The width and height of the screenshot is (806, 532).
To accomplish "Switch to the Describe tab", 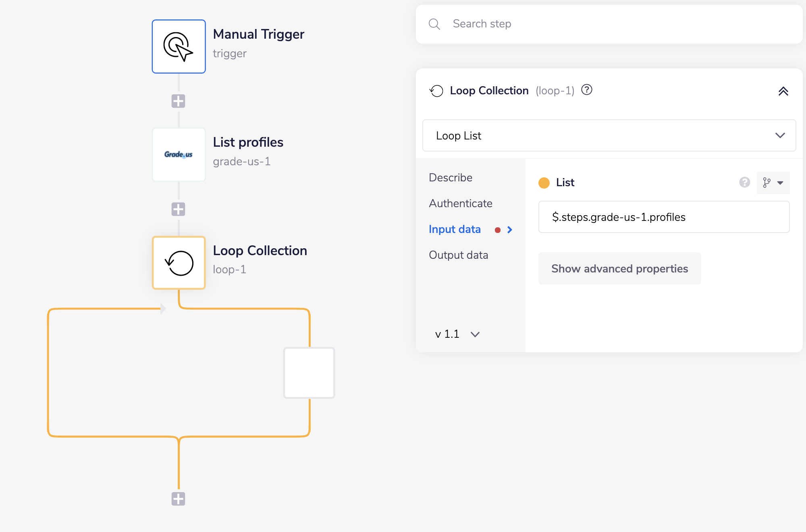I will click(x=451, y=178).
